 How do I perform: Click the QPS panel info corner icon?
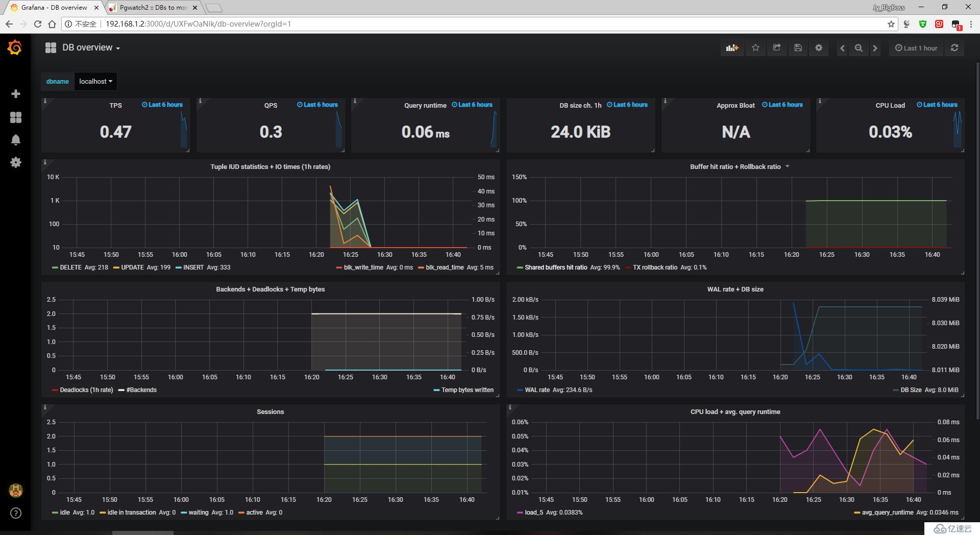coord(200,101)
